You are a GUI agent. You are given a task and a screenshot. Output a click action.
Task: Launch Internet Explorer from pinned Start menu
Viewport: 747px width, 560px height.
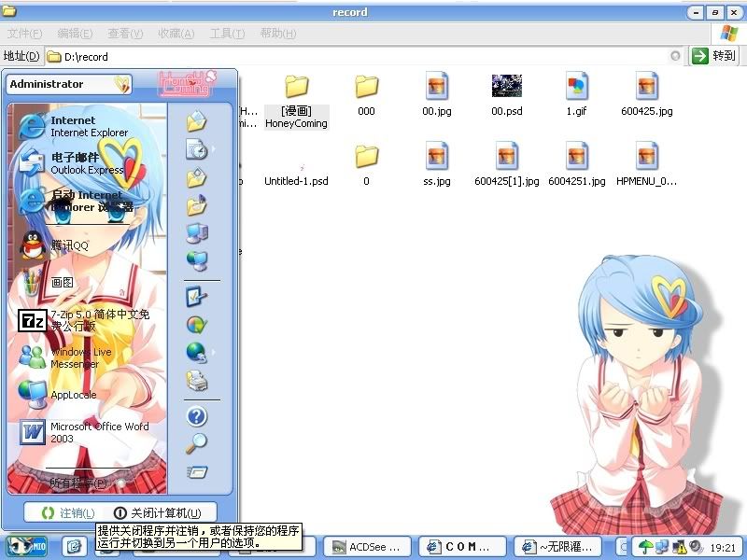(74, 126)
